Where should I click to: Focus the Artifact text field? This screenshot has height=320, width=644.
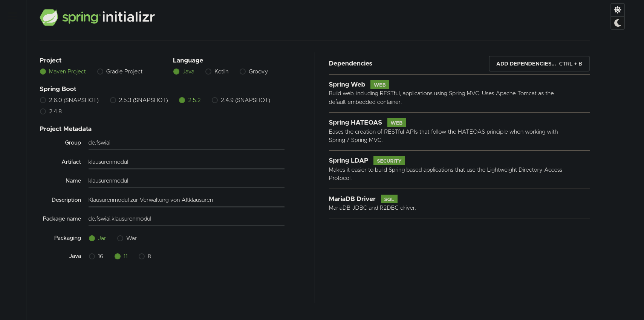tap(186, 162)
